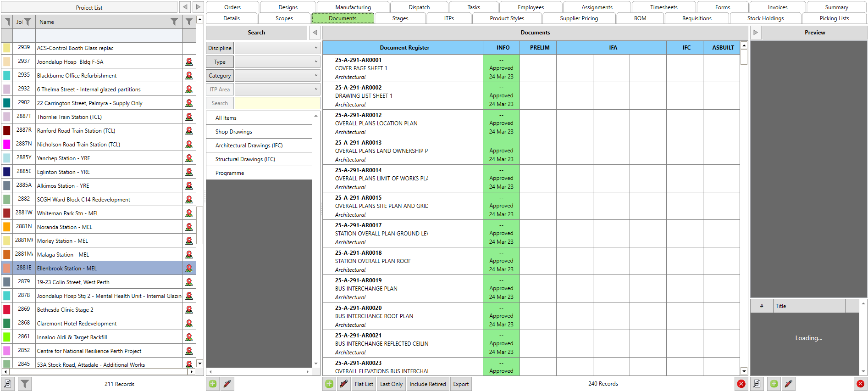Open the Type dropdown
Viewport: 868px width, 392px height.
point(277,62)
